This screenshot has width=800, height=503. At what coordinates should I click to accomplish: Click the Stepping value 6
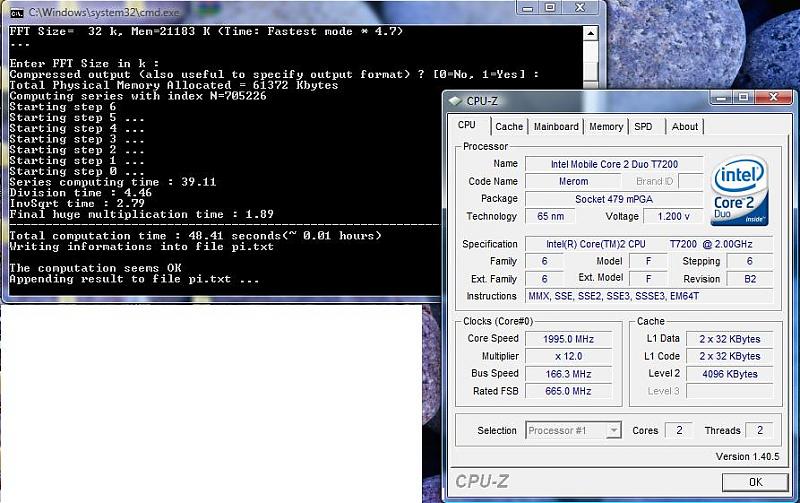(x=749, y=261)
